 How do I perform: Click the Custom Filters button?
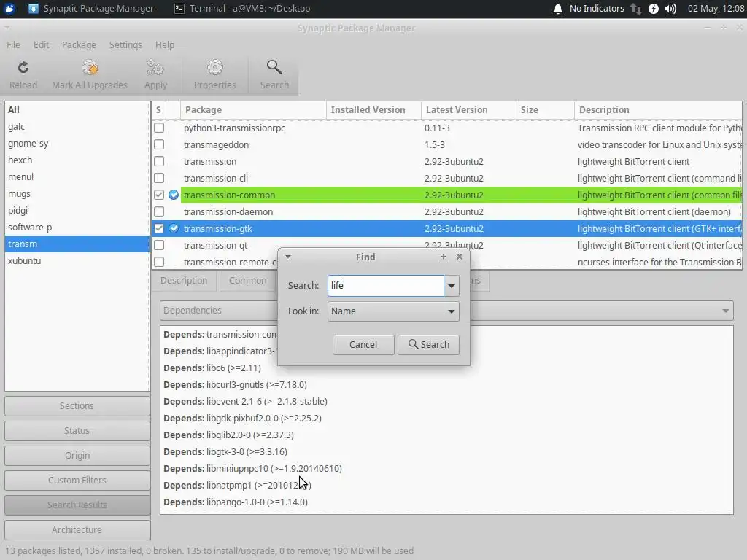pyautogui.click(x=77, y=480)
